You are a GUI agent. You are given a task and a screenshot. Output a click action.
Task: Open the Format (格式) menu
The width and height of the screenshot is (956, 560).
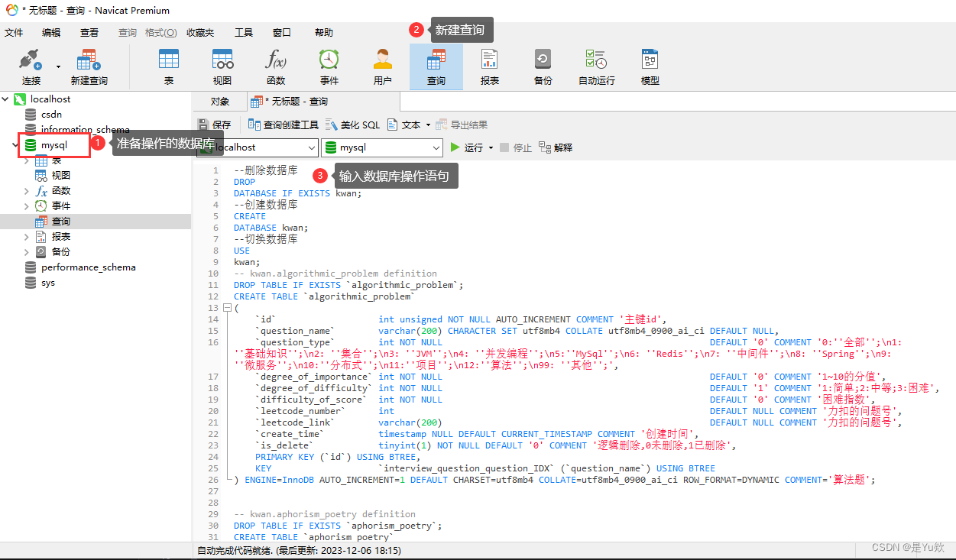tap(161, 33)
